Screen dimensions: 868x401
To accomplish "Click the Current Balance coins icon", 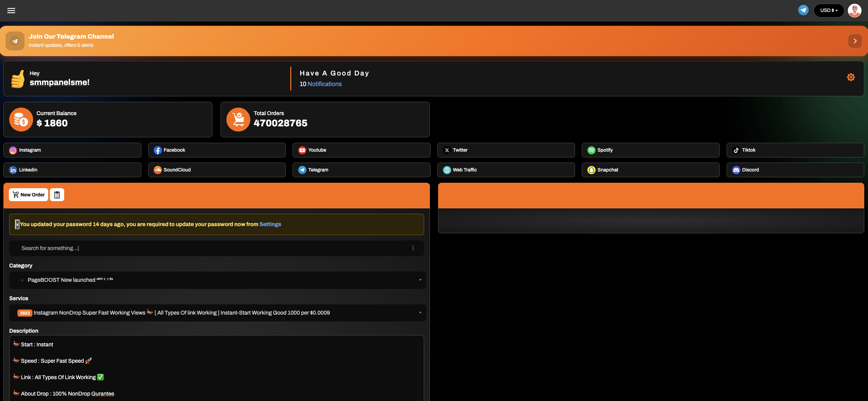I will tap(21, 120).
